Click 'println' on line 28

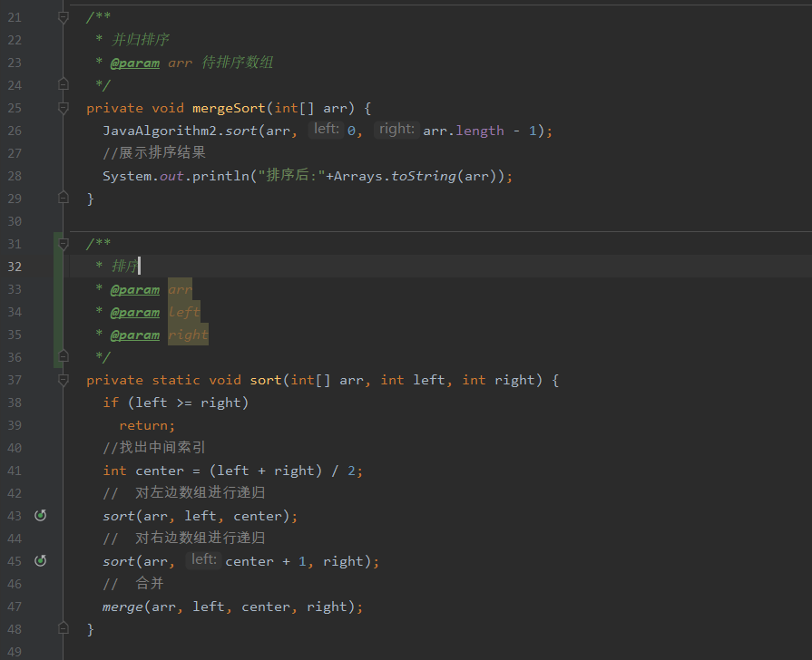pyautogui.click(x=220, y=177)
